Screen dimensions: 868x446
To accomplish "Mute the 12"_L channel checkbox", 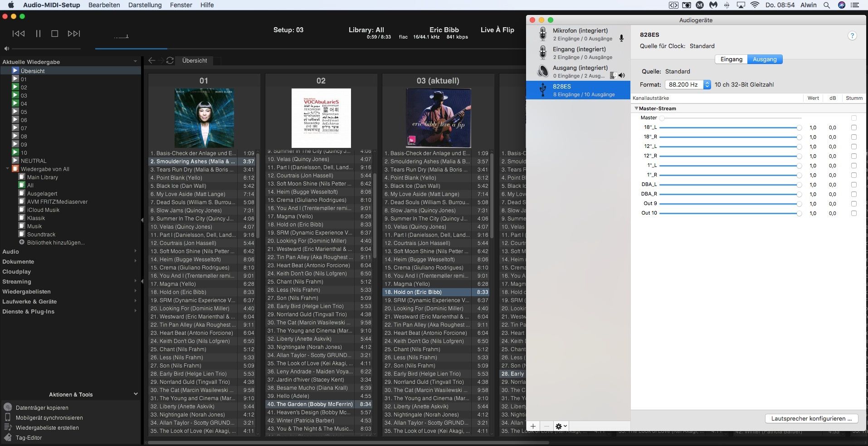I will click(854, 147).
